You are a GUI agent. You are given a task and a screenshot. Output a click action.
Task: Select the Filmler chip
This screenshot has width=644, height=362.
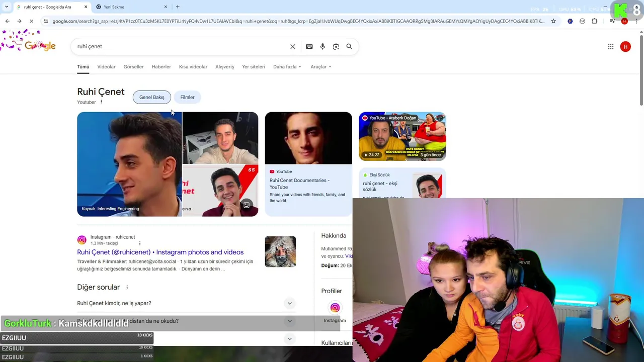tap(187, 98)
